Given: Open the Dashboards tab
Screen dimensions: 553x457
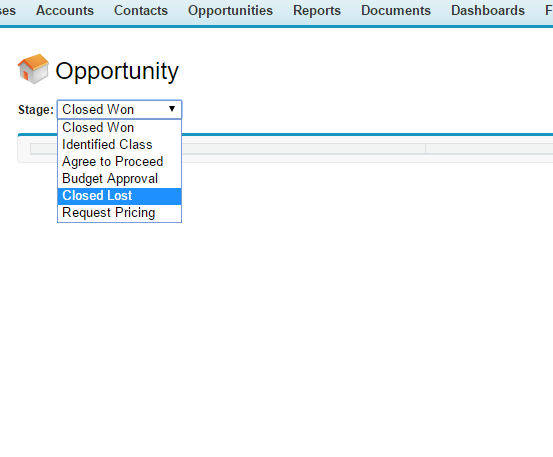Looking at the screenshot, I should pyautogui.click(x=488, y=11).
